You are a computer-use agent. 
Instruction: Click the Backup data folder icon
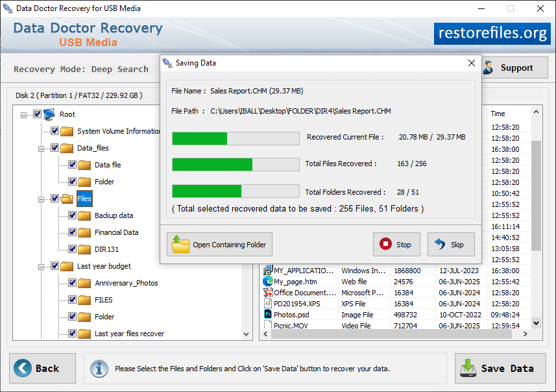click(x=84, y=215)
